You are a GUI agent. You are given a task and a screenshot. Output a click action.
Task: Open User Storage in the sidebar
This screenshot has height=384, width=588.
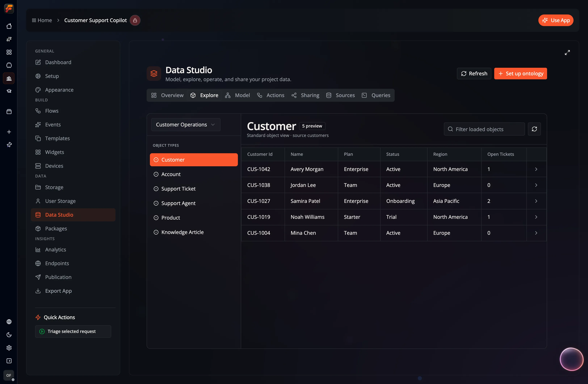[73, 201]
